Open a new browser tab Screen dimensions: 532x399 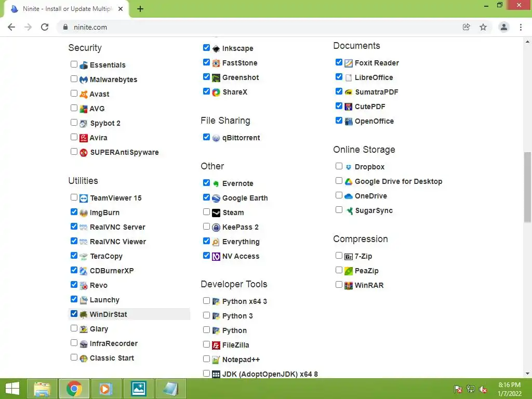[140, 9]
